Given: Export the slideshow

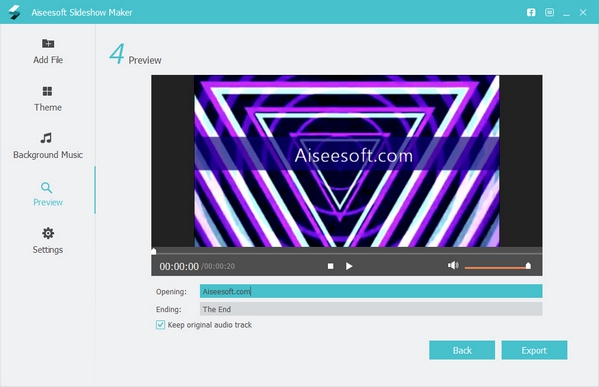Looking at the screenshot, I should 534,350.
